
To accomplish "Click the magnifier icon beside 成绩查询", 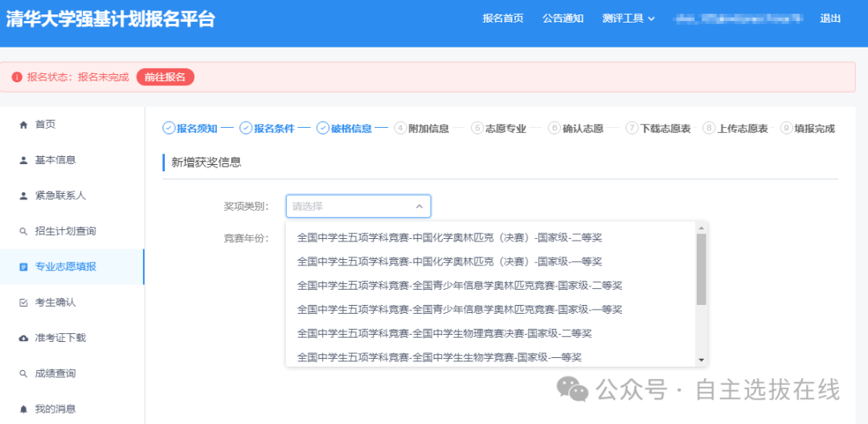I will pyautogui.click(x=23, y=373).
